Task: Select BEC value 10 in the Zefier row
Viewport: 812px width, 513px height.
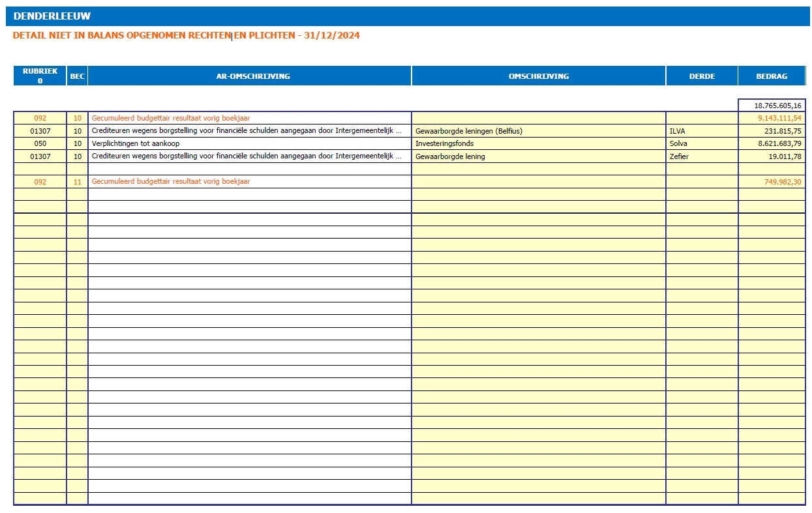Action: click(x=77, y=156)
